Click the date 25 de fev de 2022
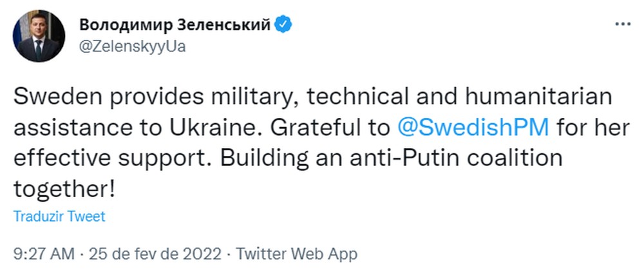 155,254
